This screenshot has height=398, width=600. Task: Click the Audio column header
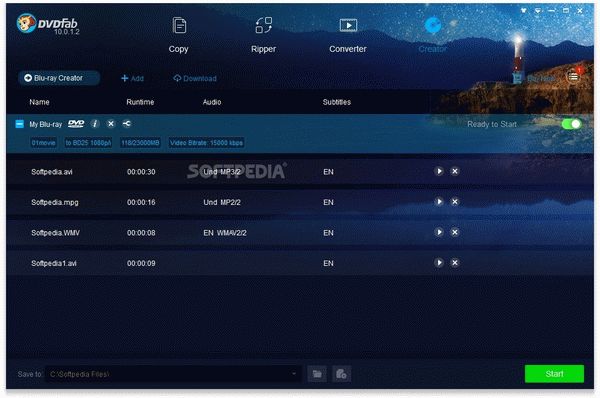(212, 102)
